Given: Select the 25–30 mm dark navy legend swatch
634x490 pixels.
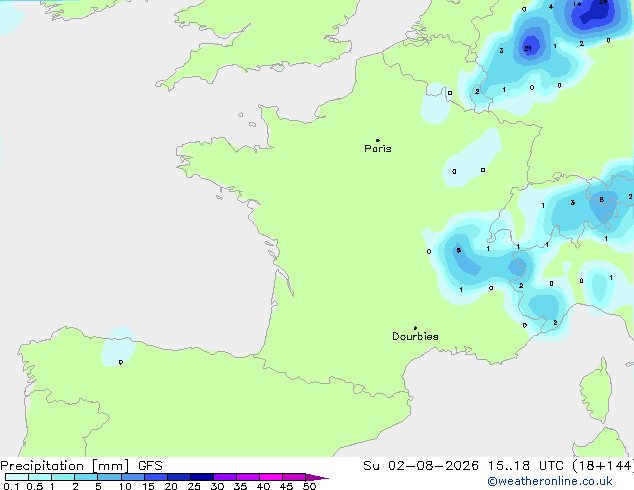Looking at the screenshot, I should tap(202, 477).
